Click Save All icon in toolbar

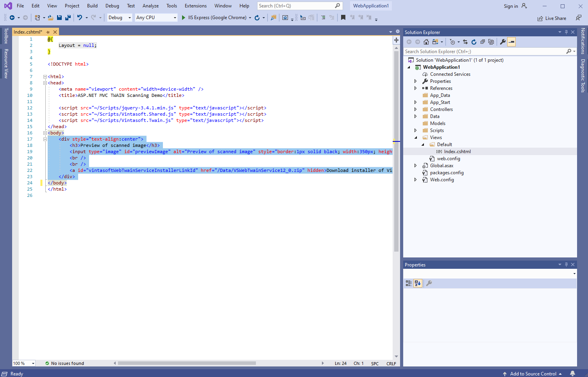[68, 18]
